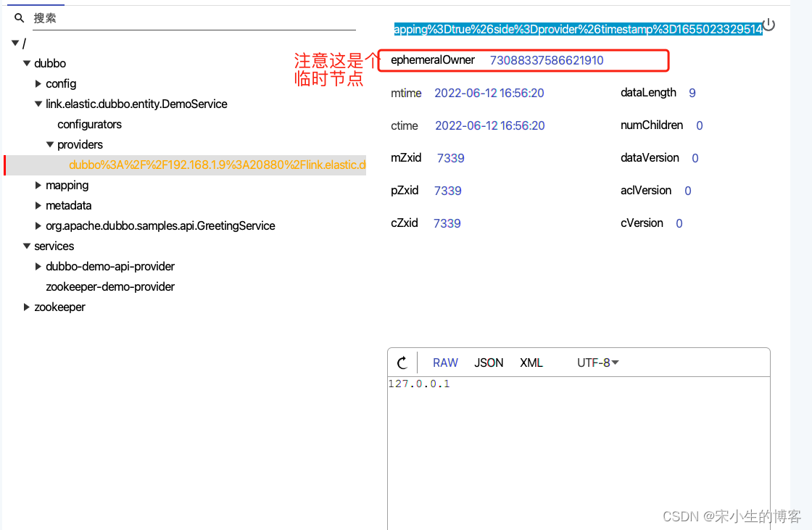Click the power icon at top right
This screenshot has height=530, width=812.
(x=769, y=25)
